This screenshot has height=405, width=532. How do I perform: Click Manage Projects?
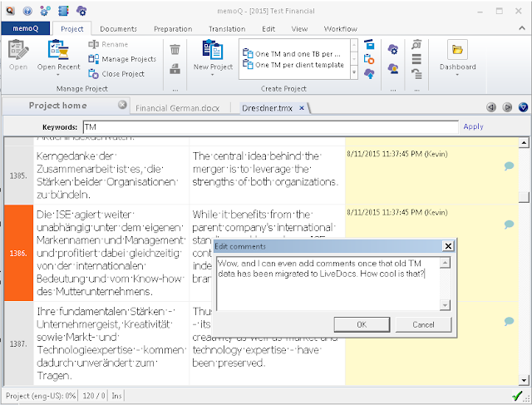pos(122,59)
